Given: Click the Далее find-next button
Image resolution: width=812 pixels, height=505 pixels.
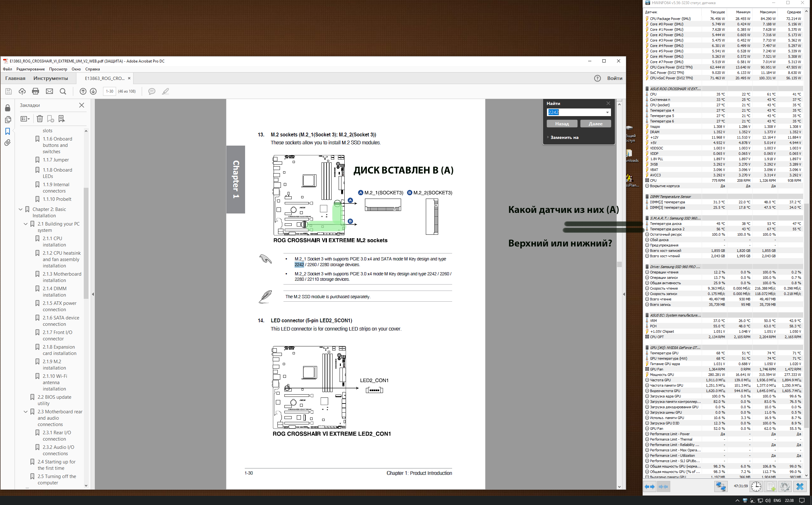Looking at the screenshot, I should click(595, 124).
